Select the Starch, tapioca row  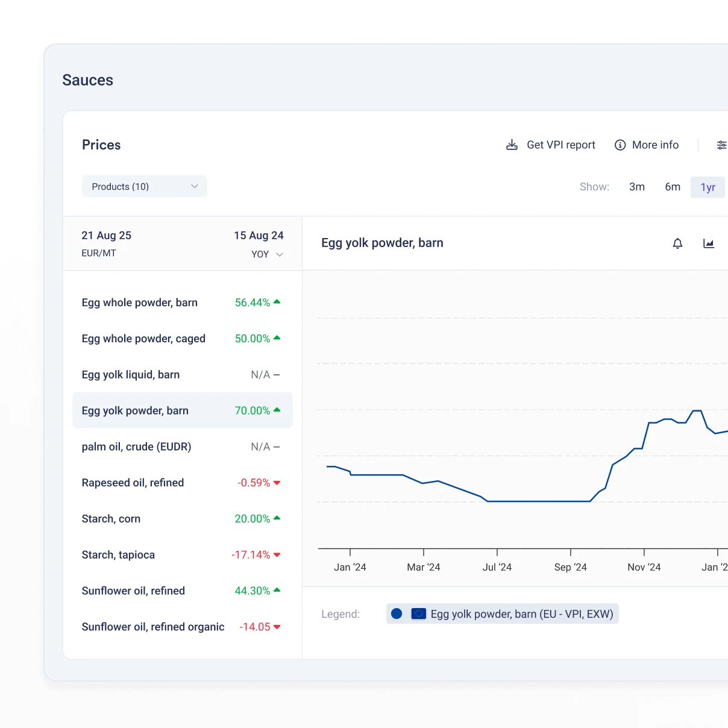183,555
